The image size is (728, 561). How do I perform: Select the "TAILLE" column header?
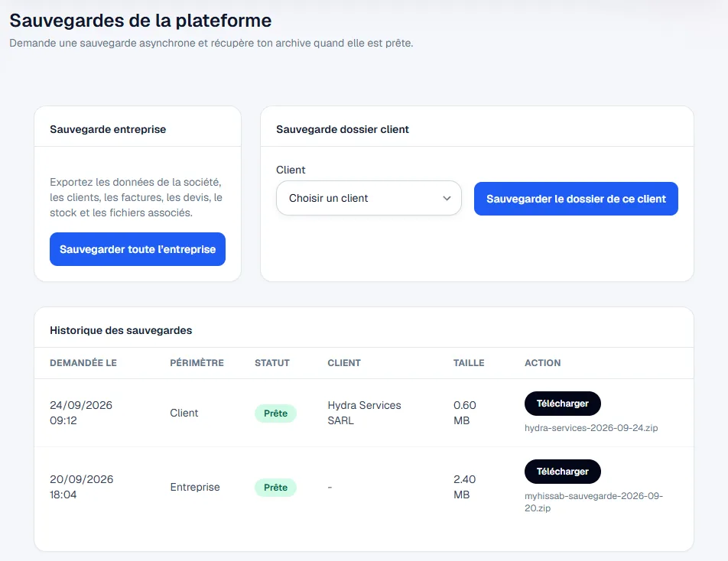coord(469,363)
